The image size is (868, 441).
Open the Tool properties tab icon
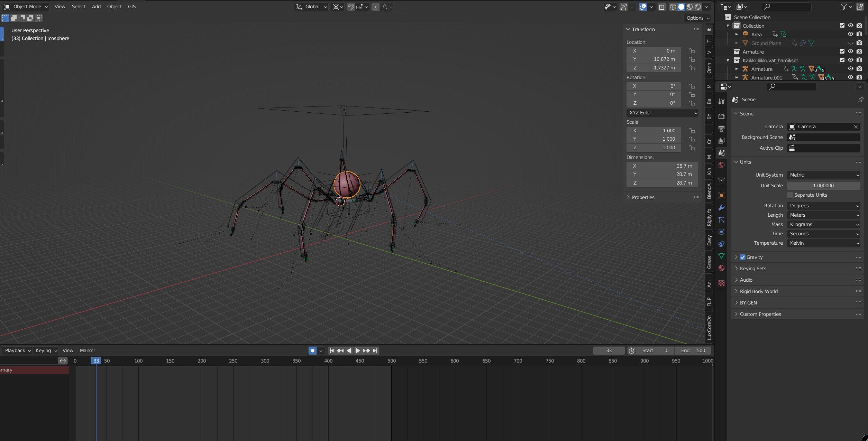point(721,101)
